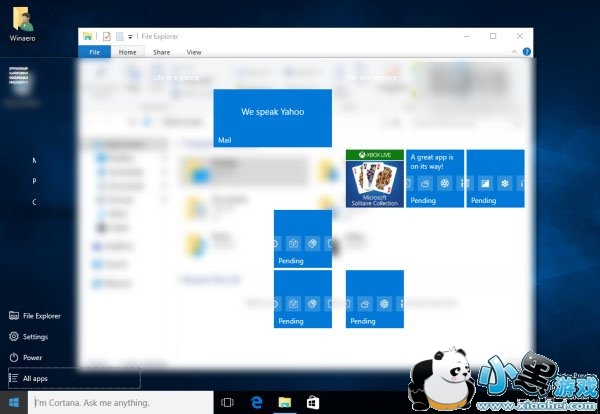Open File Explorer from the taskbar
600x414 pixels.
(284, 403)
